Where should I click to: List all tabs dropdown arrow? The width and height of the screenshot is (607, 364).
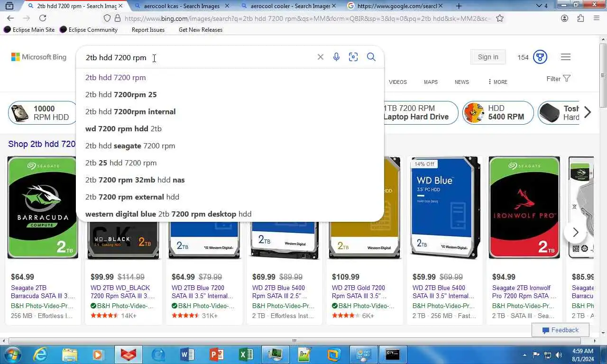pyautogui.click(x=539, y=6)
